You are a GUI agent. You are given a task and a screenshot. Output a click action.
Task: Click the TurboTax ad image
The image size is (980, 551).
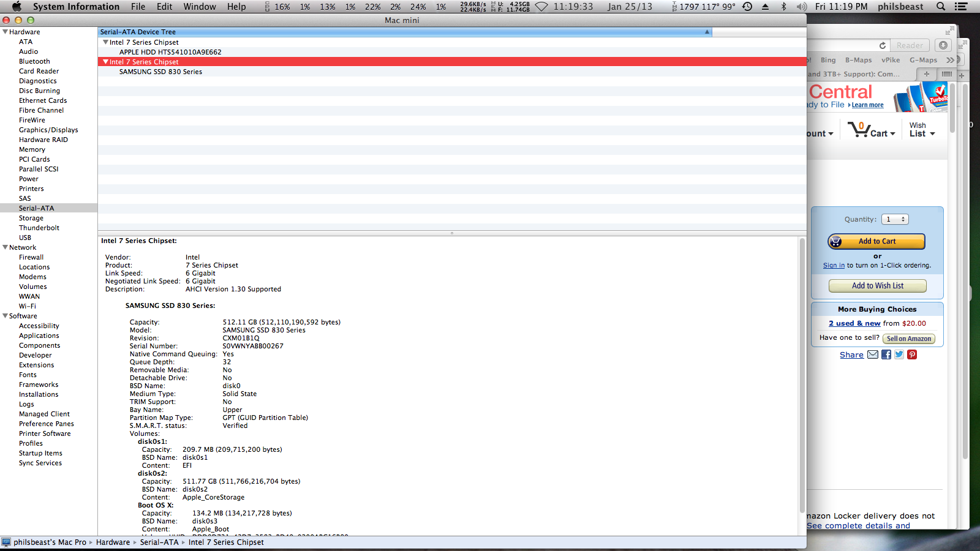pos(921,97)
